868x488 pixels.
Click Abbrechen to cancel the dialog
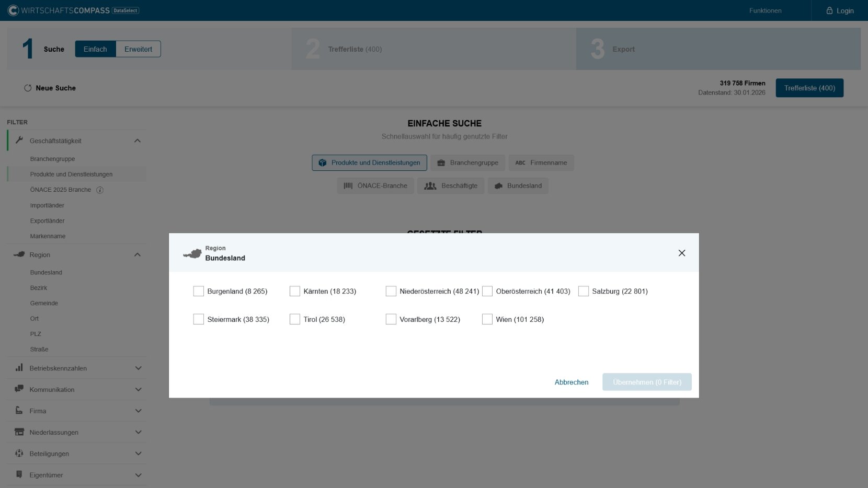(x=571, y=382)
